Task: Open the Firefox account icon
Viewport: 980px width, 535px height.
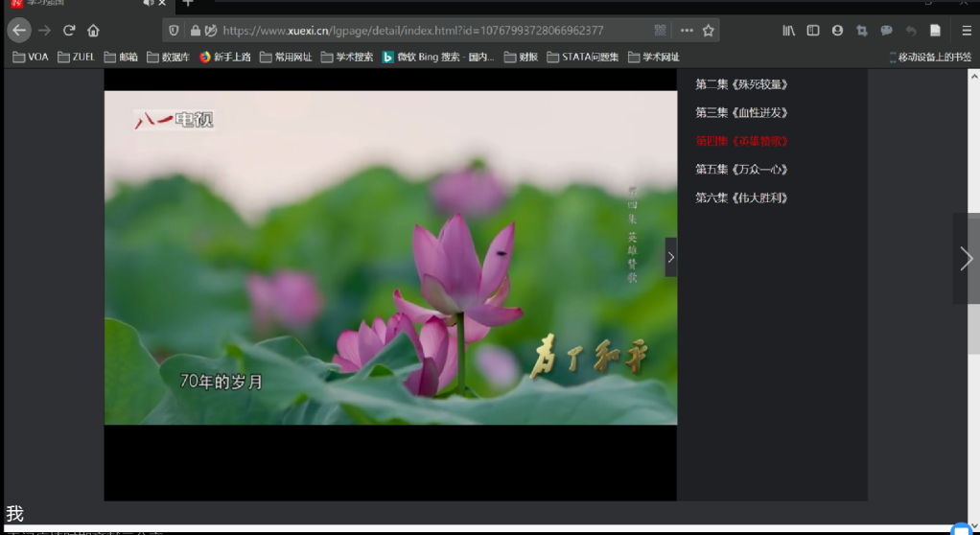Action: point(837,31)
